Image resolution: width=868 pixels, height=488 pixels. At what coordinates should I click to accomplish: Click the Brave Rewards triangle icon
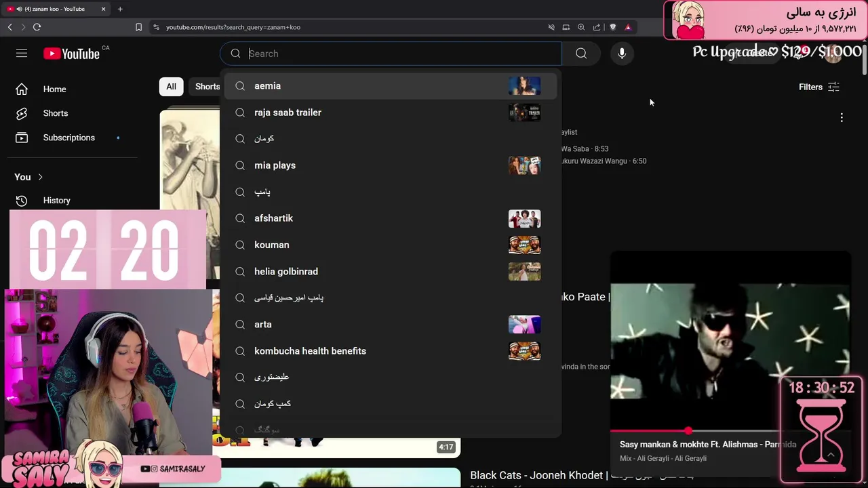click(x=628, y=27)
